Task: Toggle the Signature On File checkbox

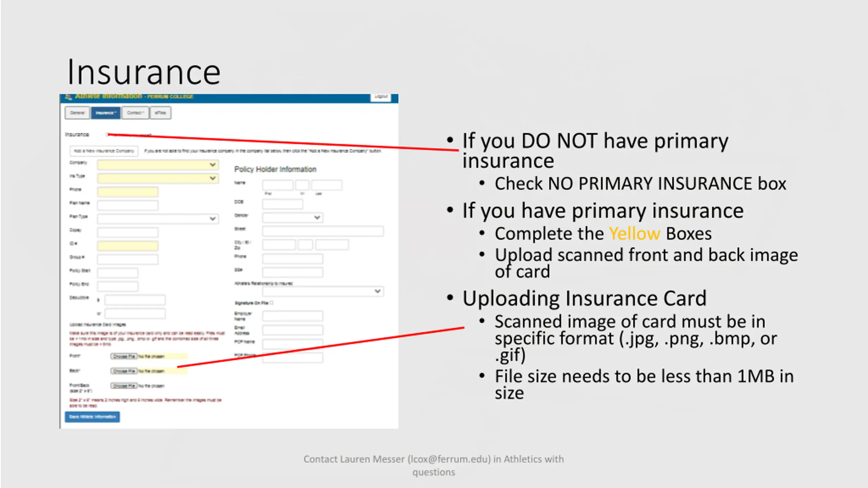Action: (271, 303)
